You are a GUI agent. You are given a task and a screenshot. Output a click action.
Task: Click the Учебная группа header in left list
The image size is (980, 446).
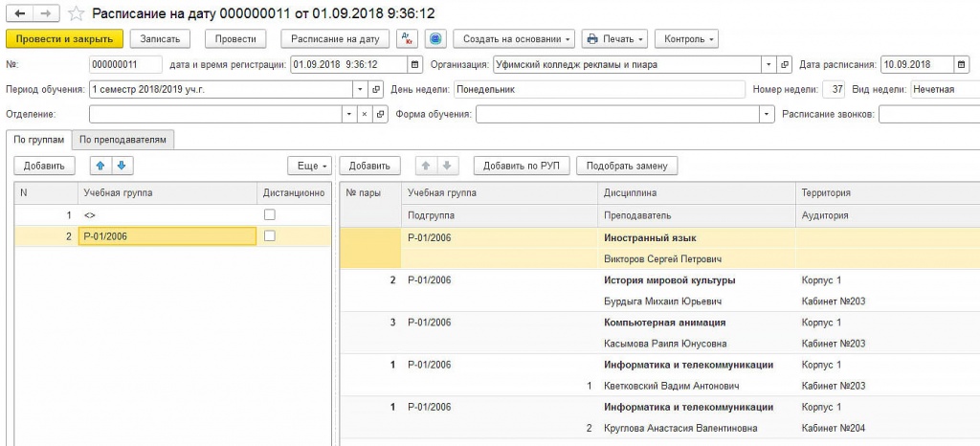click(x=167, y=193)
